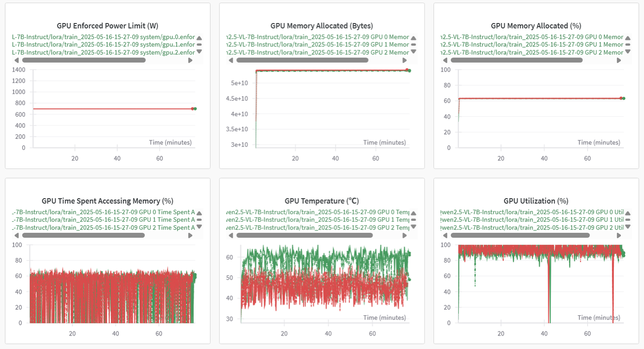The height and width of the screenshot is (349, 644).
Task: Click left arrow of GPU Memory Allocated (%) legend
Action: [445, 60]
